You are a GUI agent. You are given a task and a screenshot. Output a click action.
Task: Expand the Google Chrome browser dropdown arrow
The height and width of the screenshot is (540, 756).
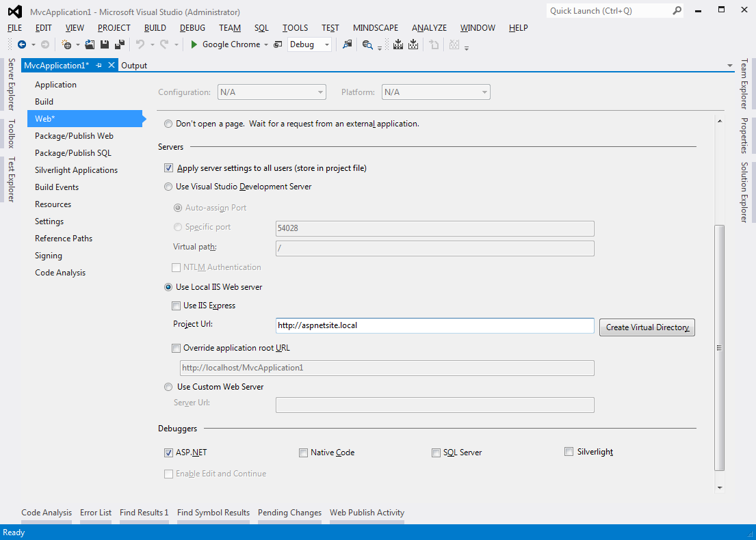pos(266,44)
